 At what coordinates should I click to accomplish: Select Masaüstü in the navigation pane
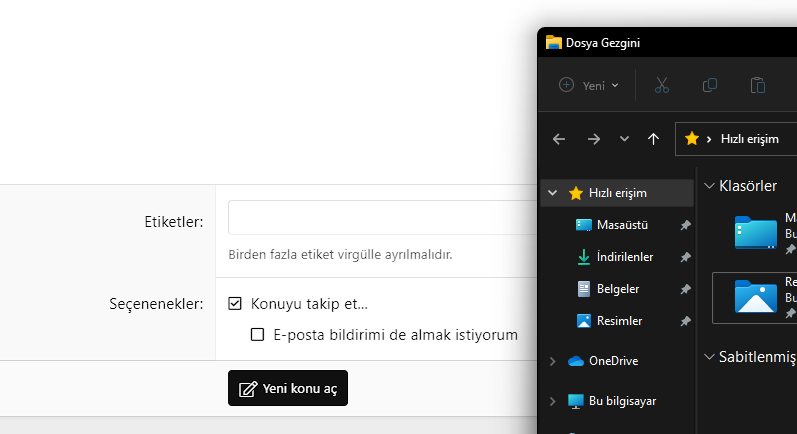[623, 225]
